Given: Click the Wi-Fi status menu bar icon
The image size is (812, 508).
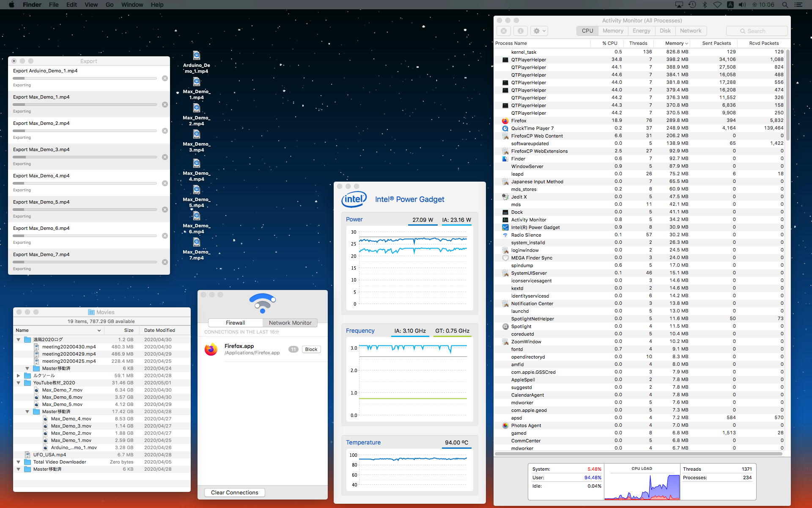Looking at the screenshot, I should (x=717, y=5).
